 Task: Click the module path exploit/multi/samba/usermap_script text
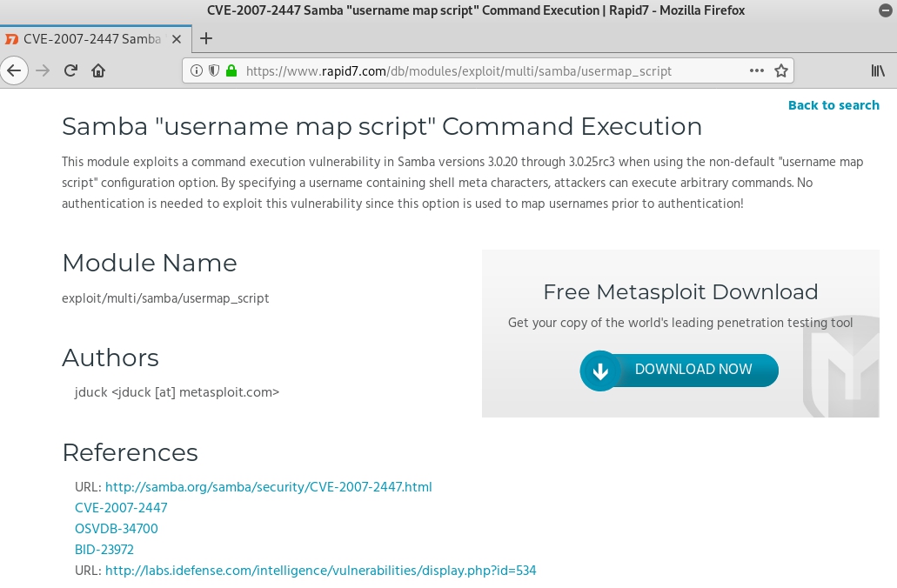coord(165,298)
